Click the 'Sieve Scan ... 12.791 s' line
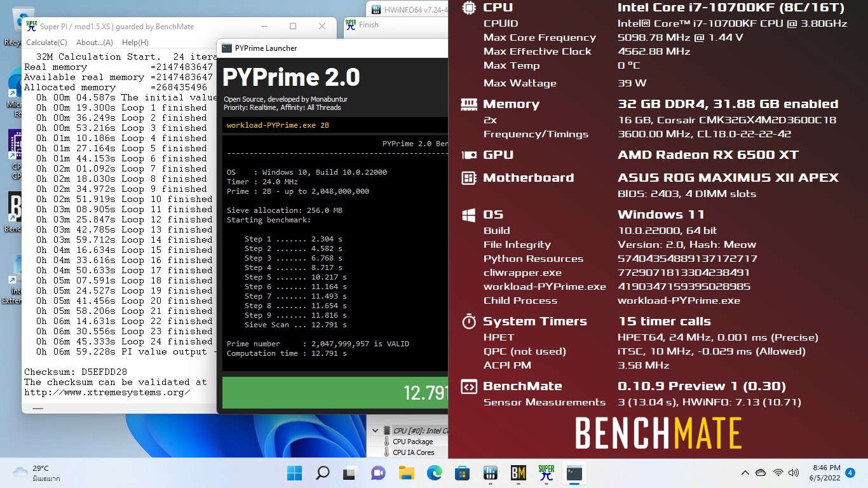Viewport: 868px width, 488px height. pyautogui.click(x=295, y=325)
